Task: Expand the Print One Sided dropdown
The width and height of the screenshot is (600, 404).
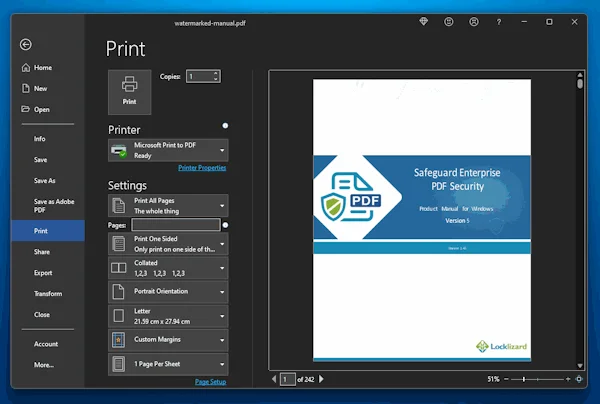Action: pyautogui.click(x=168, y=244)
